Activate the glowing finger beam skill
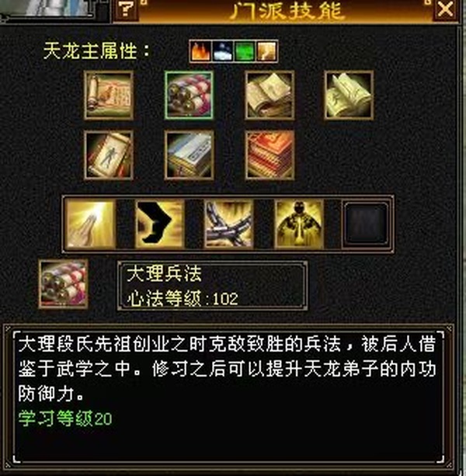466x476 pixels. (90, 224)
